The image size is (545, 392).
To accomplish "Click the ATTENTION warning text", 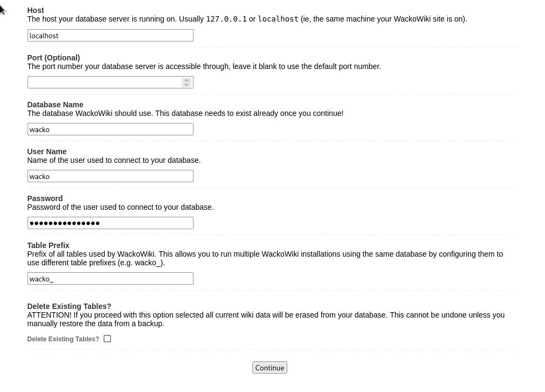I will coord(266,319).
